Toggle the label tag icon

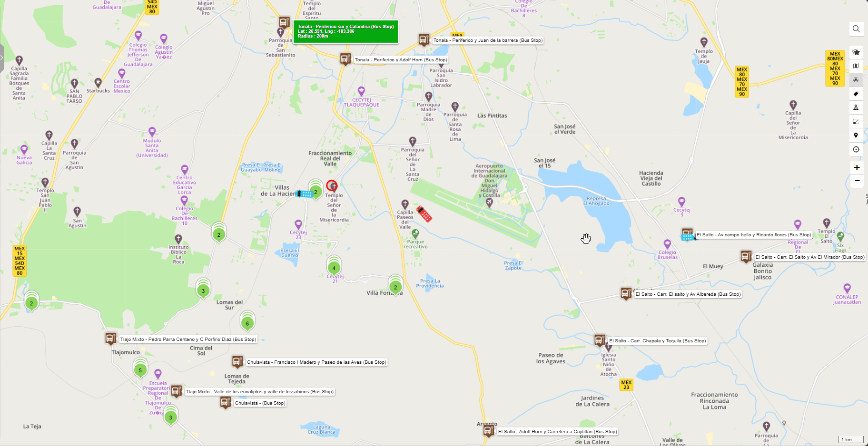[856, 94]
